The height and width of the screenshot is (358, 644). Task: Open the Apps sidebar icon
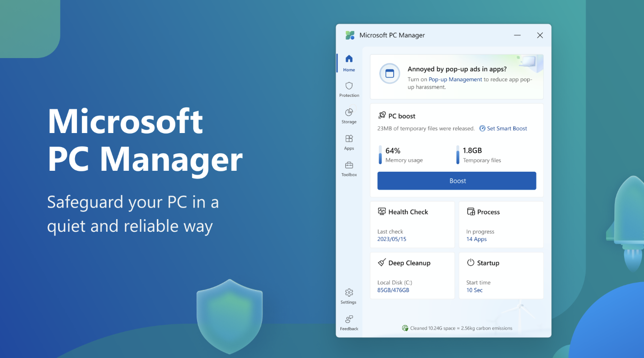click(x=349, y=139)
